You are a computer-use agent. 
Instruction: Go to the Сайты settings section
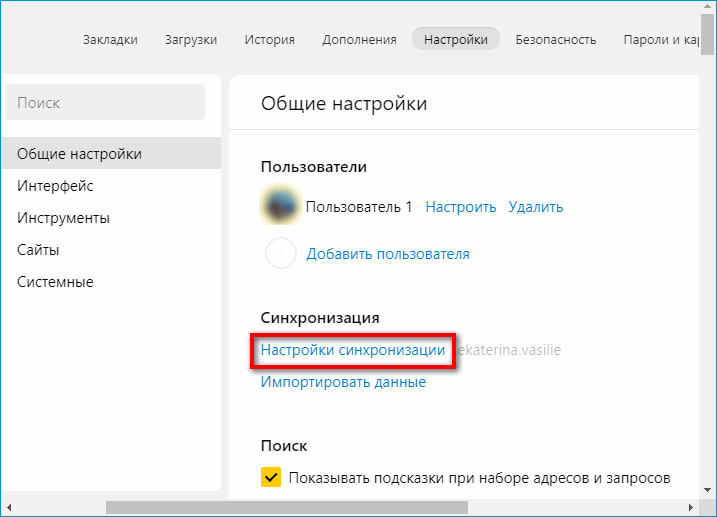38,250
